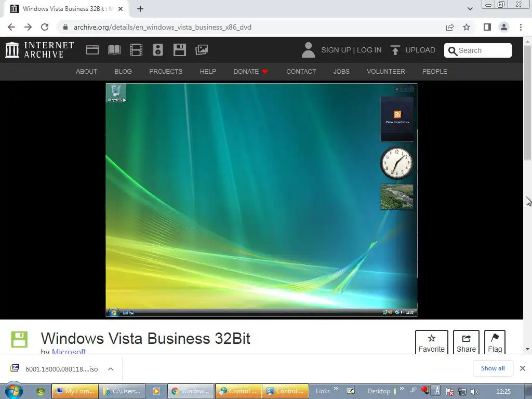Click the Recycle Bin in the Vista preview
This screenshot has height=399, width=532.
116,94
